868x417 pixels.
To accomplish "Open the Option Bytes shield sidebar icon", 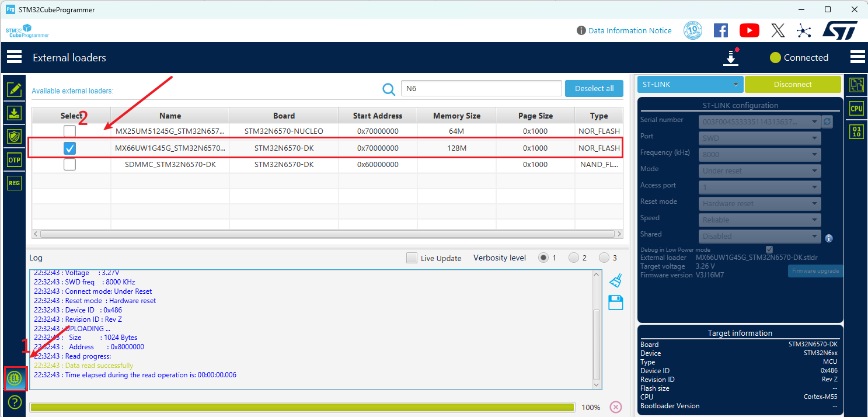I will pos(14,136).
